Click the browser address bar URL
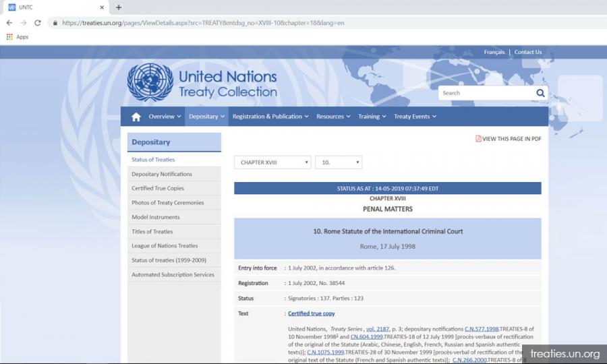The height and width of the screenshot is (364, 607). (x=202, y=22)
